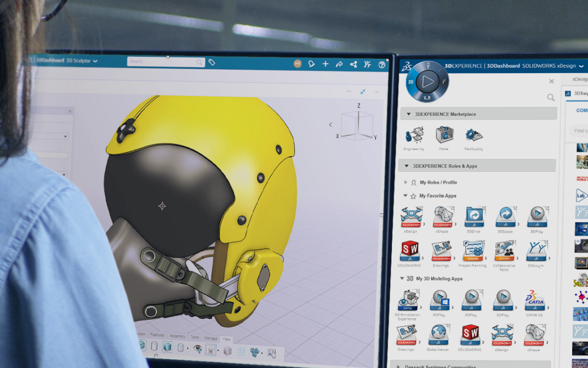Image resolution: width=588 pixels, height=368 pixels.
Task: Open the 3D Annotation Experience app
Action: (x=408, y=300)
